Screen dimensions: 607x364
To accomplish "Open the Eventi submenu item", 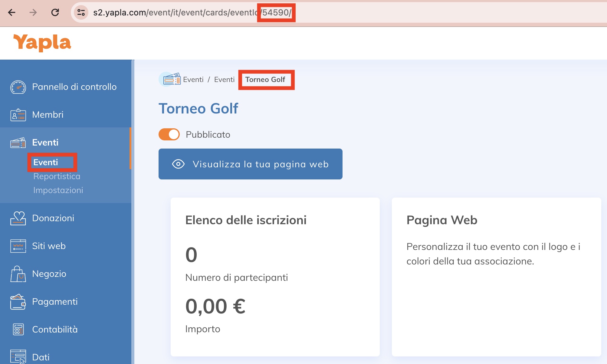I will tap(46, 162).
